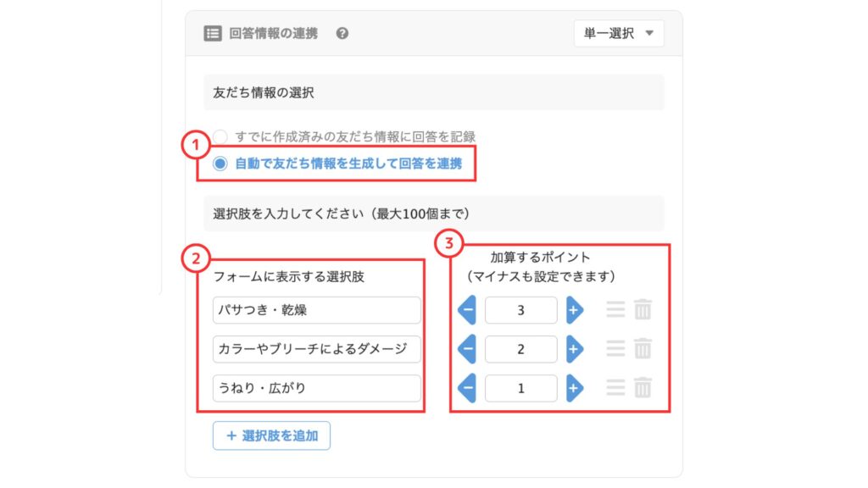Delete the うねり・広がり option with trash icon
868x488 pixels.
pos(643,387)
